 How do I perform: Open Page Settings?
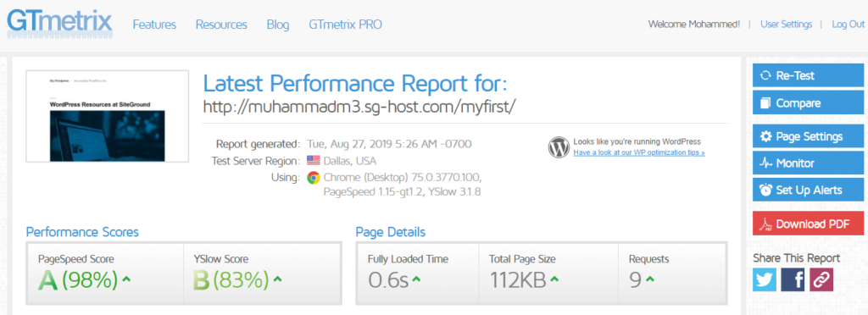[x=808, y=136]
